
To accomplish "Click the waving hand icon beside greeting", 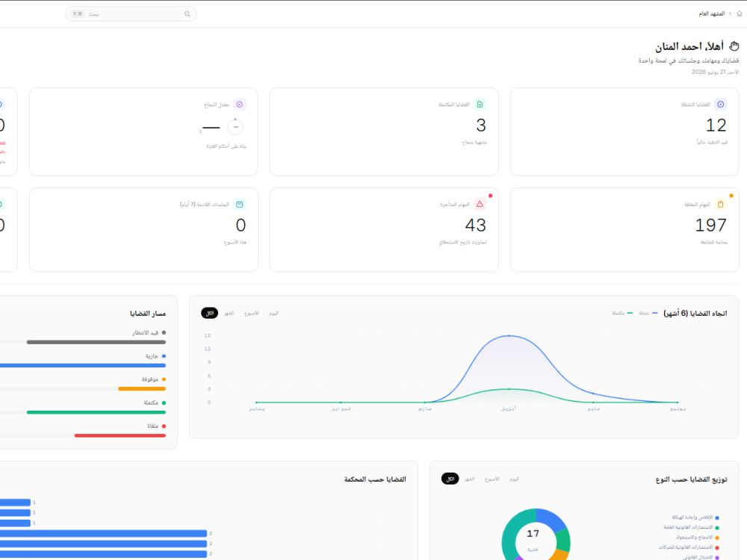I will click(734, 46).
